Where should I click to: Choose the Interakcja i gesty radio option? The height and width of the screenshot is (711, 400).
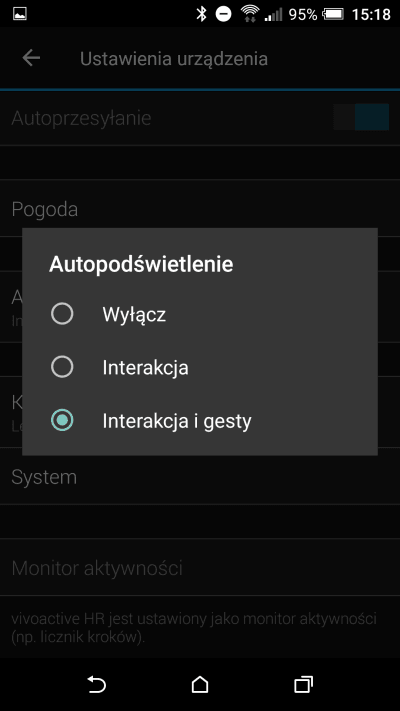click(x=62, y=421)
